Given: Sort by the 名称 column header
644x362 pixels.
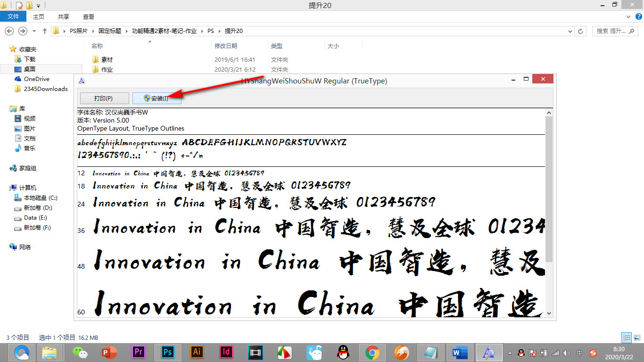Looking at the screenshot, I should click(x=97, y=46).
